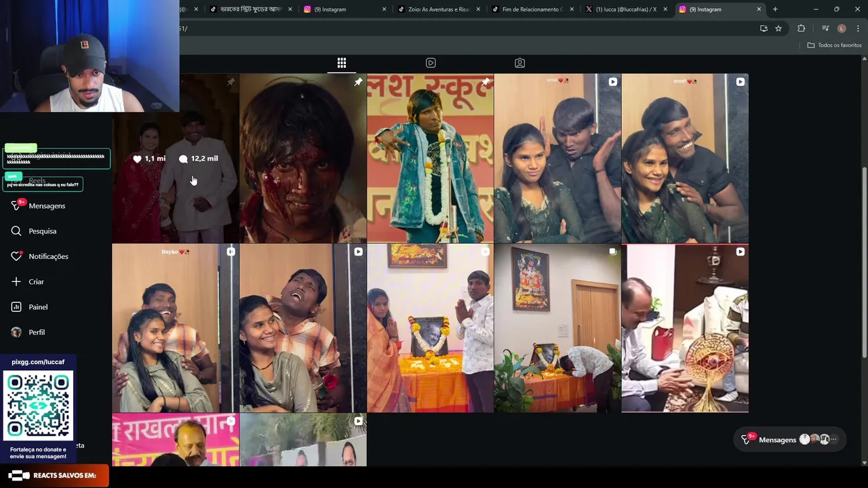Close the lucca X tab
The height and width of the screenshot is (488, 868).
665,9
